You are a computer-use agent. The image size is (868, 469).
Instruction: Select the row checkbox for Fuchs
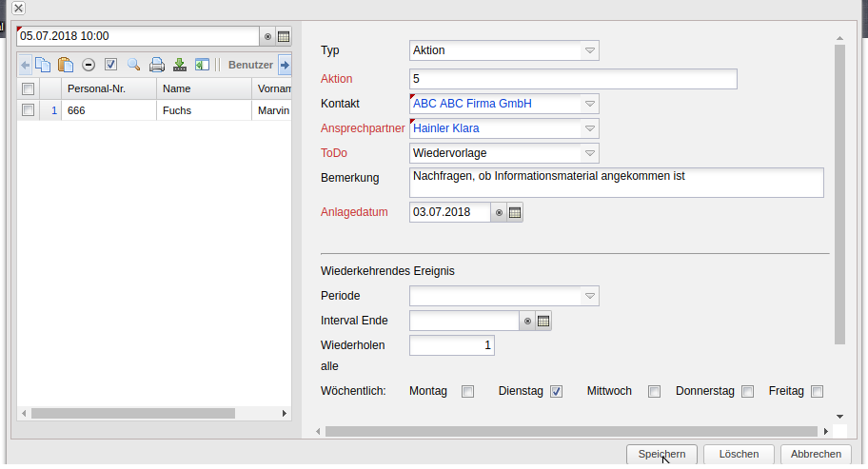point(29,110)
